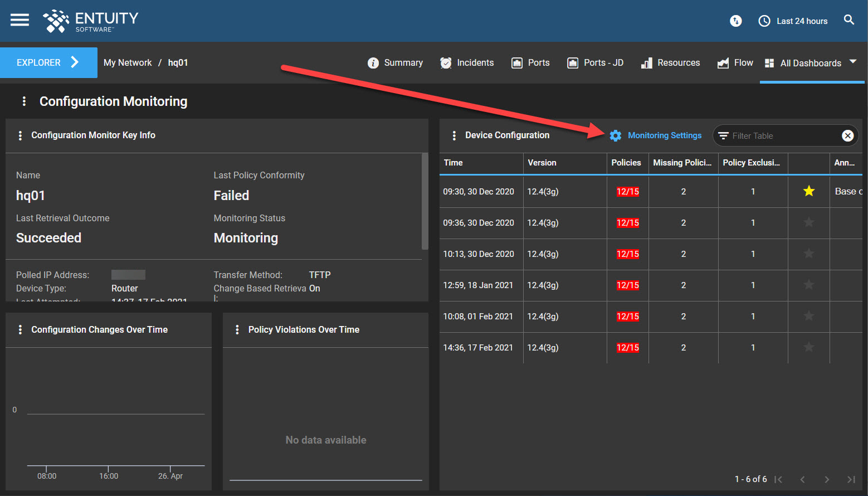Image resolution: width=868 pixels, height=496 pixels.
Task: Navigate to My Network breadcrumb
Action: tap(128, 63)
